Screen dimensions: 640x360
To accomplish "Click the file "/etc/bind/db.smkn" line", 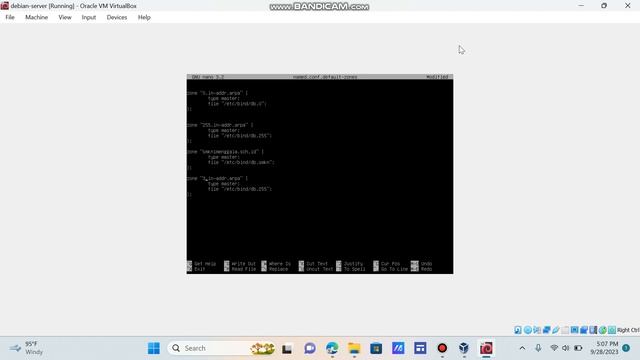I will (x=241, y=162).
